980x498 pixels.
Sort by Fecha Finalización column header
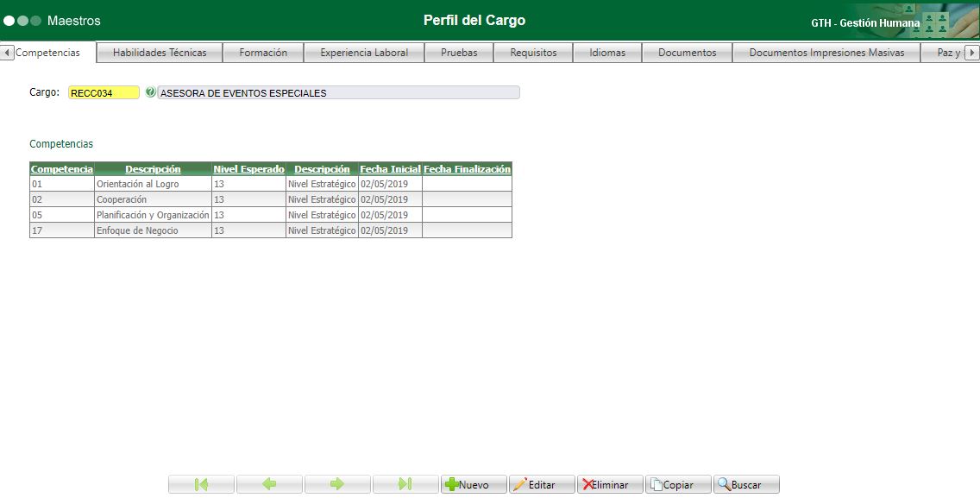pyautogui.click(x=467, y=169)
